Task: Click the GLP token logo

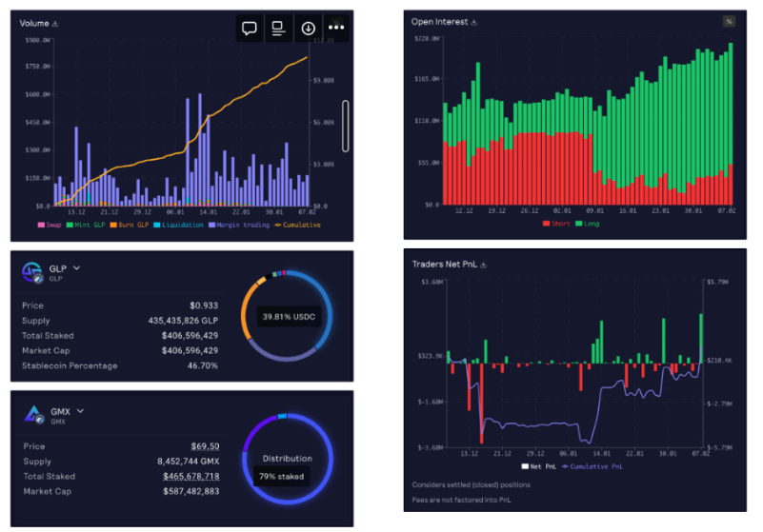Action: point(32,272)
